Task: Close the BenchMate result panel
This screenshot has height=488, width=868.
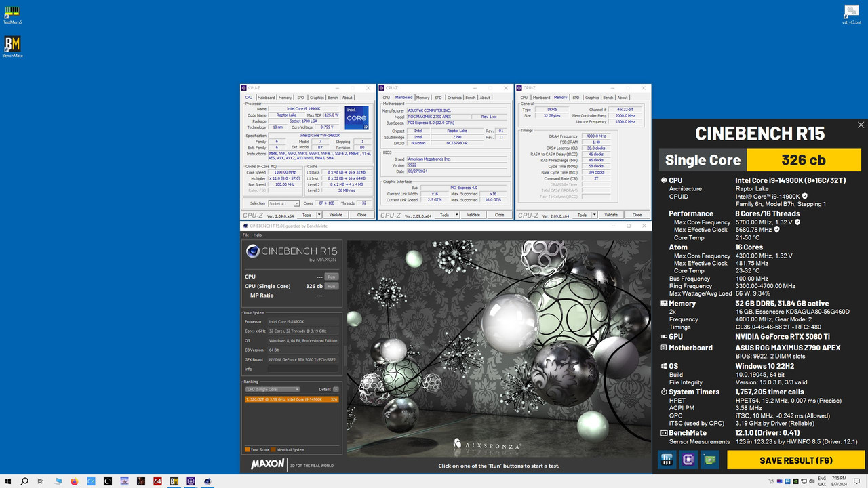Action: [x=861, y=125]
